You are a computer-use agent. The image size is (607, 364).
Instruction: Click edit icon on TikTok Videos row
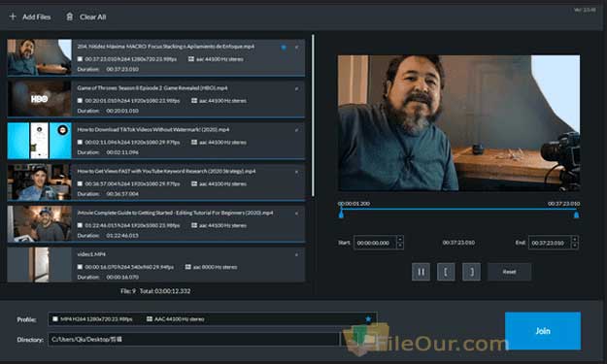pyautogui.click(x=296, y=130)
